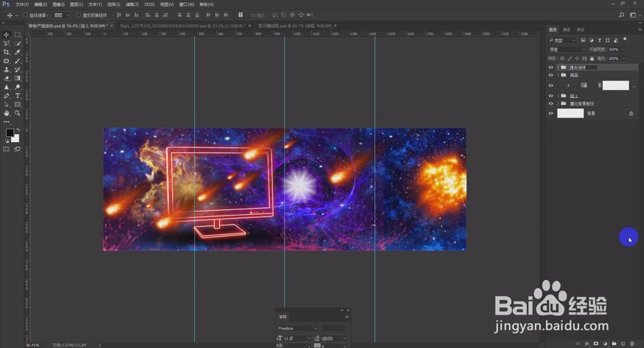Tick the 自动选择 checkbox
Viewport: 644px width, 348px height.
(25, 15)
